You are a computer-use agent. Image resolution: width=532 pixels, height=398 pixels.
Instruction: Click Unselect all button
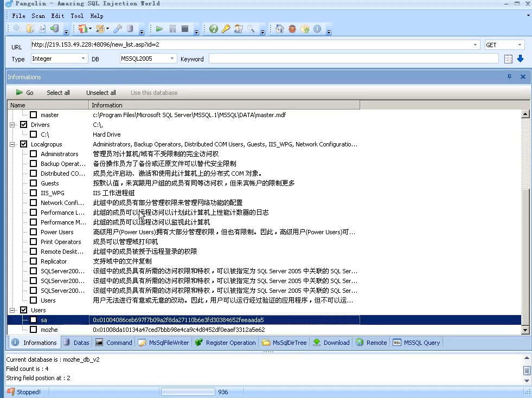pos(101,93)
